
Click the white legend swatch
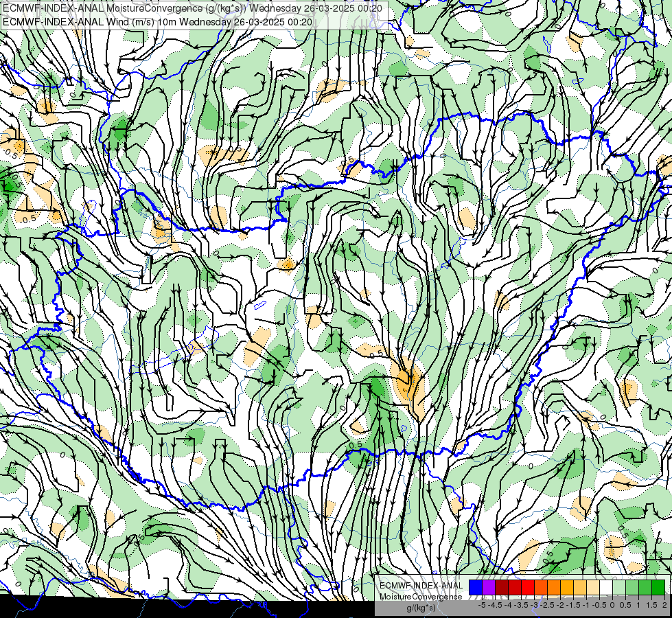tap(606, 588)
